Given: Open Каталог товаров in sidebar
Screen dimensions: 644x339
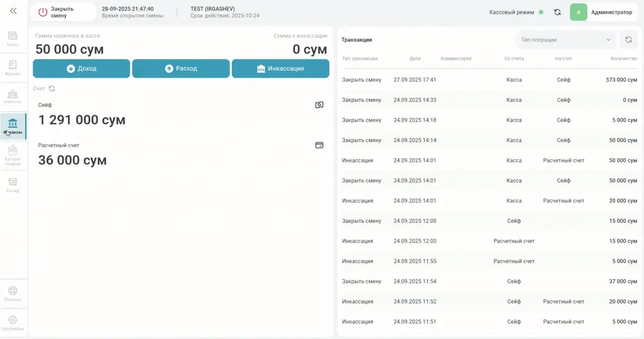Looking at the screenshot, I should (x=13, y=156).
